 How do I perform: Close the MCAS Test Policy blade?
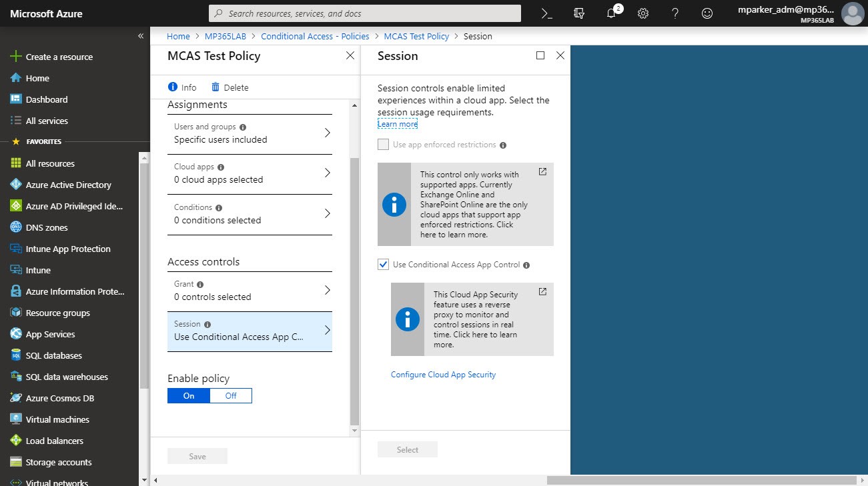[350, 56]
